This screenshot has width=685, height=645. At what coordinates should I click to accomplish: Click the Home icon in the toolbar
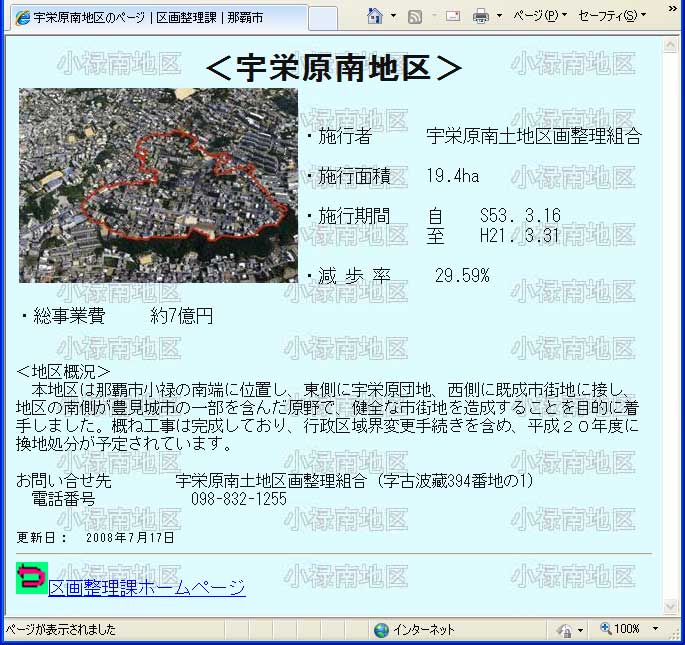pos(375,16)
